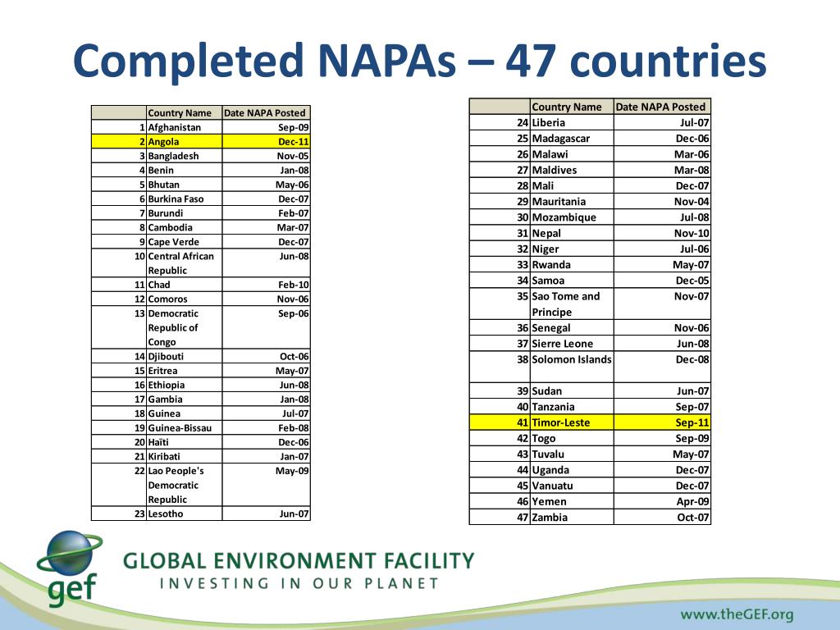This screenshot has height=630, width=840.
Task: Click Date NAPA Posted header in right table
Action: tap(660, 107)
